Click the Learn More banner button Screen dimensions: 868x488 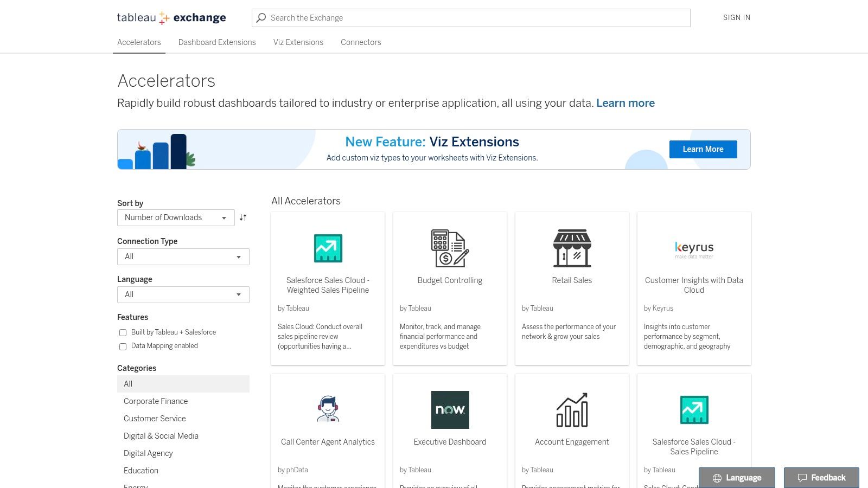click(703, 149)
